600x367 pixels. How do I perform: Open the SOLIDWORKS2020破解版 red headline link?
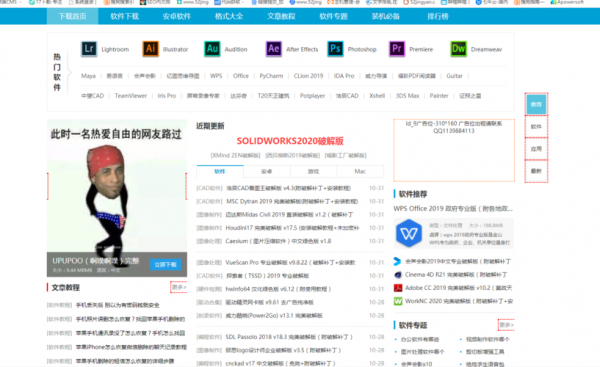coord(290,141)
